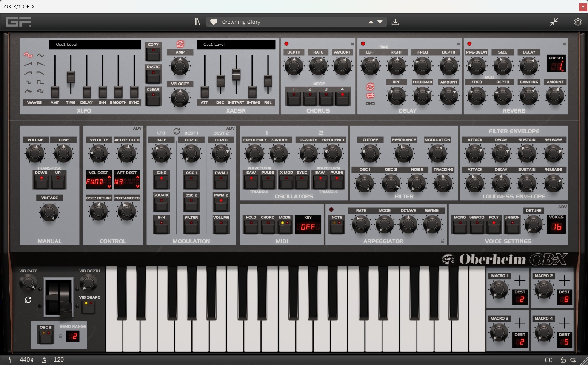The width and height of the screenshot is (588, 365).
Task: Click the up arrow for the previous preset
Action: 371,22
